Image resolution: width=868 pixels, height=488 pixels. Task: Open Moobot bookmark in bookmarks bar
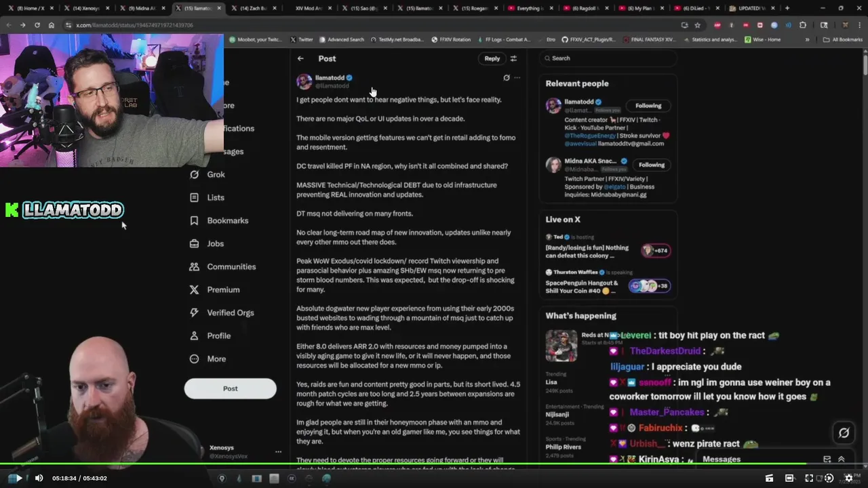(254, 39)
